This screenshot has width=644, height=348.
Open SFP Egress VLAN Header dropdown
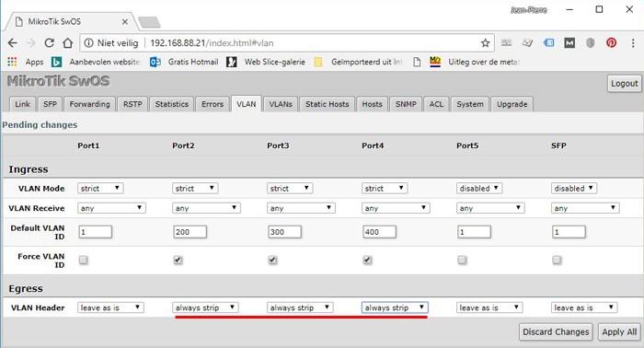[584, 307]
